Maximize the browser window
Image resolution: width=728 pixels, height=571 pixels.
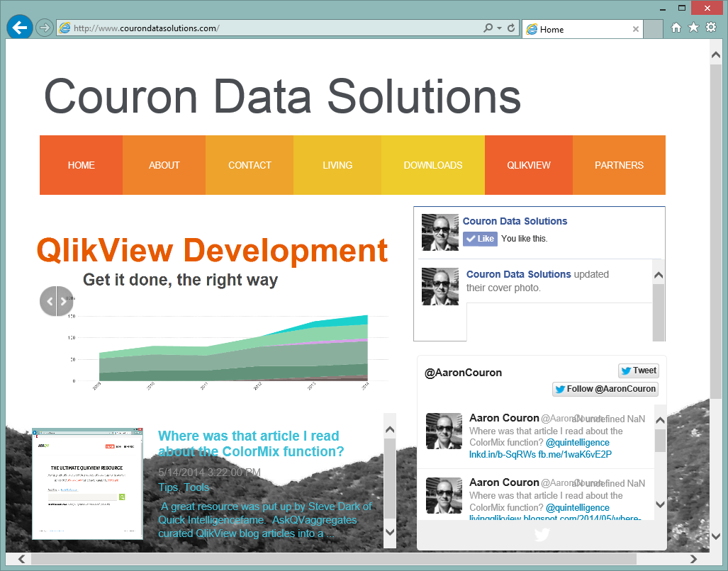[682, 8]
